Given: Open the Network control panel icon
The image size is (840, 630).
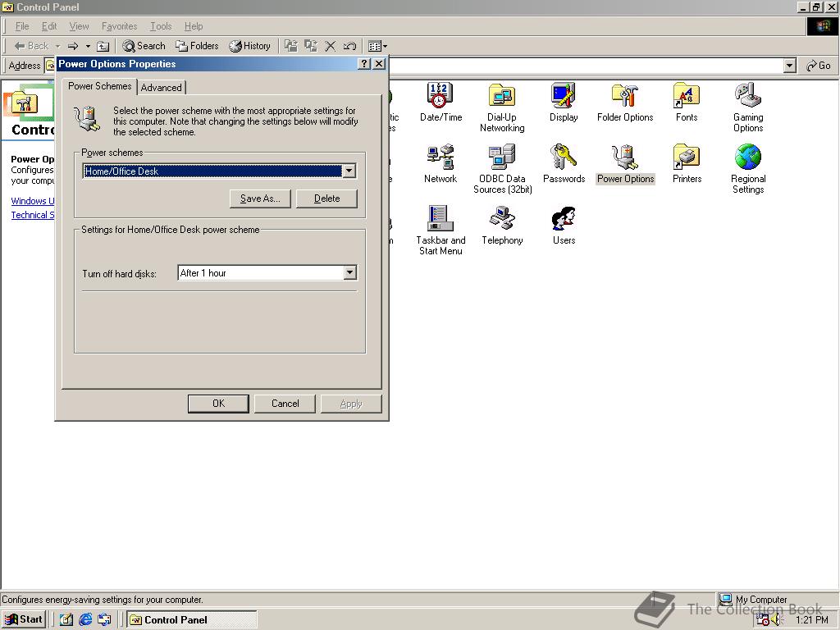Looking at the screenshot, I should [441, 164].
